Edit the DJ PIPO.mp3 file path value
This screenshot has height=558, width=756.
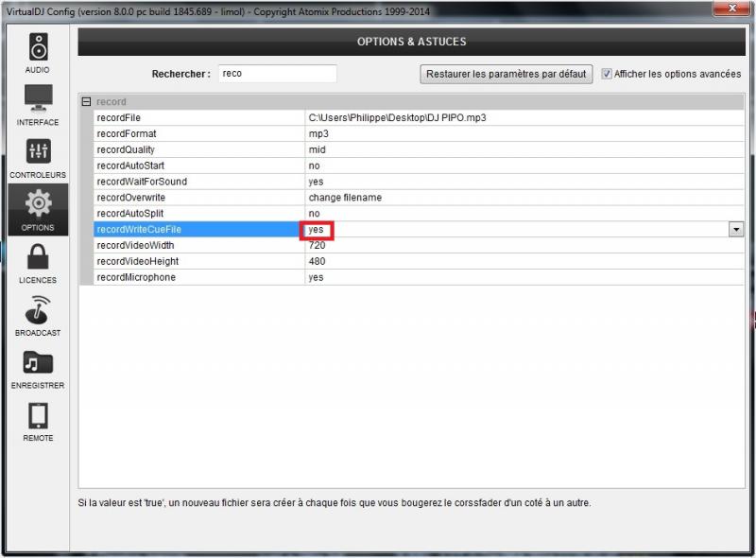coord(397,118)
